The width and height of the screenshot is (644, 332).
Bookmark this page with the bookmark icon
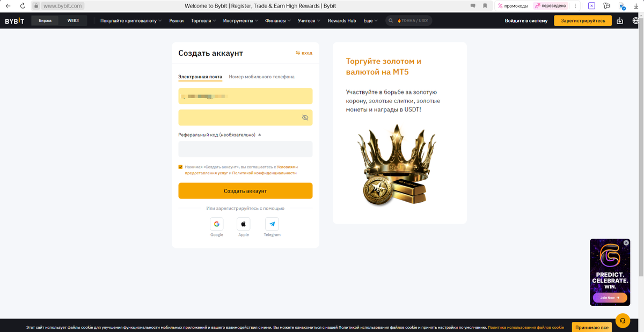(485, 6)
